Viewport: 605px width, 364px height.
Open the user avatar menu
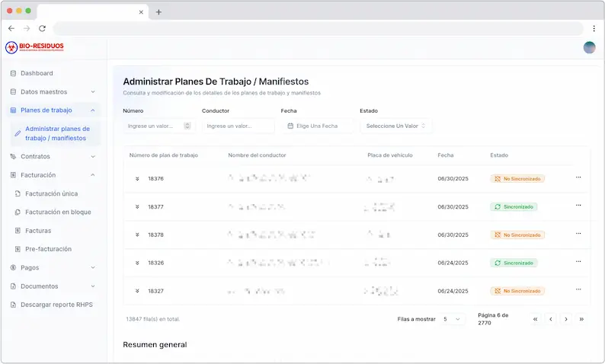(589, 47)
